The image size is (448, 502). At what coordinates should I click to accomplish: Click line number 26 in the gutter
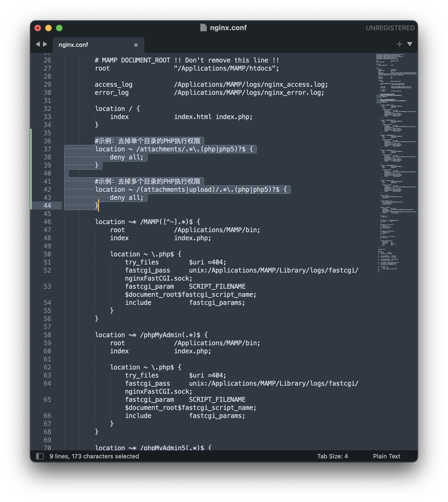(x=47, y=60)
